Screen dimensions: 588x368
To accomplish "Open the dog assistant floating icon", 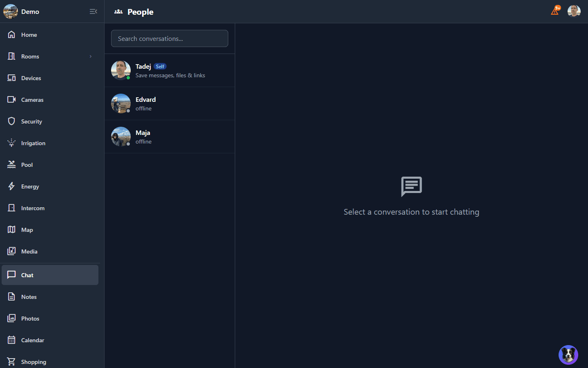I will coord(568,355).
